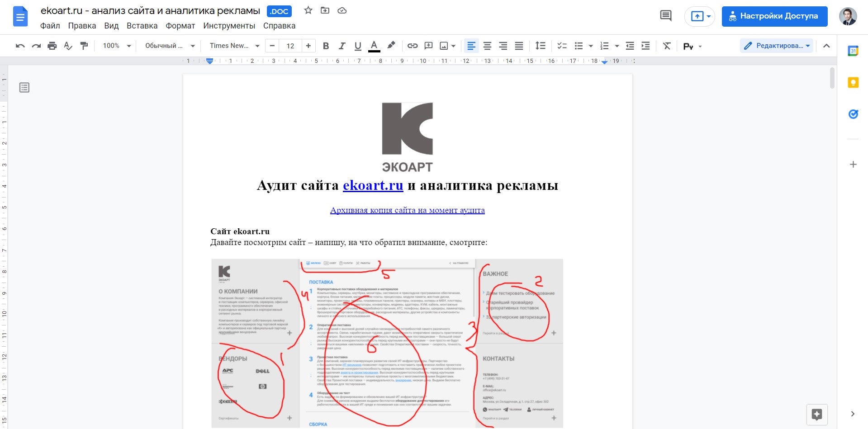This screenshot has height=429, width=868.
Task: Toggle italic text style
Action: coord(342,46)
